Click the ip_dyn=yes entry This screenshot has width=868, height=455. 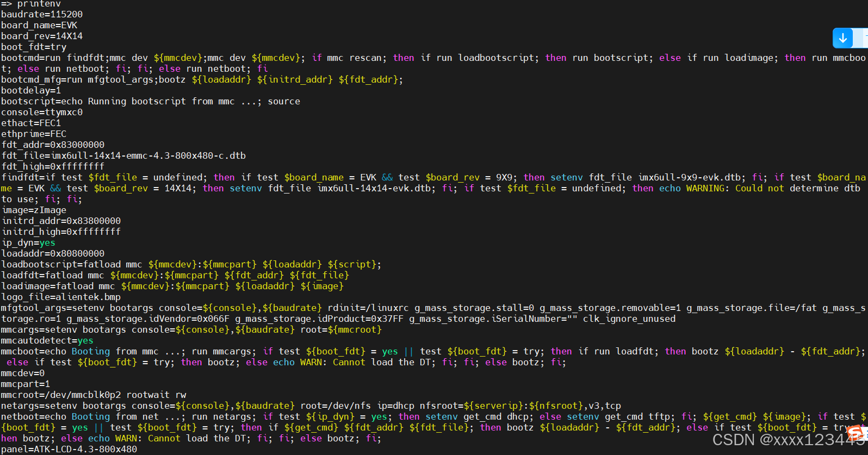pos(28,242)
